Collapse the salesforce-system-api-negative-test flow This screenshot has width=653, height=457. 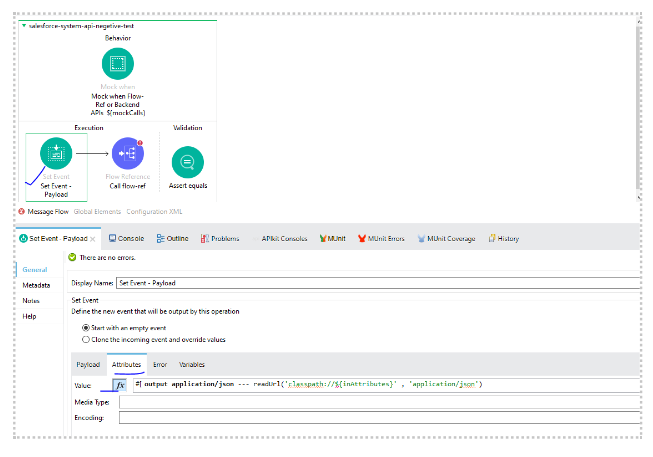coord(24,26)
